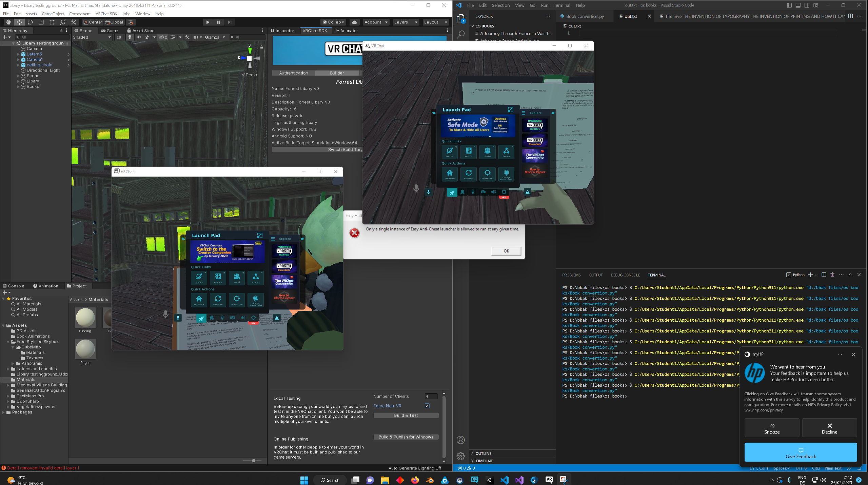Kill terminal with trash icon
Screen dimensions: 868x485
832,275
